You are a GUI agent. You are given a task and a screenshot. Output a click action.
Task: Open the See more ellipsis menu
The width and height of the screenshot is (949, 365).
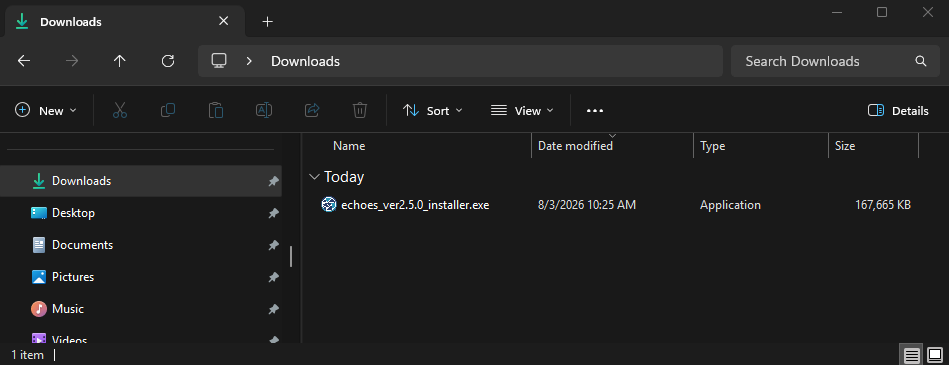point(595,111)
